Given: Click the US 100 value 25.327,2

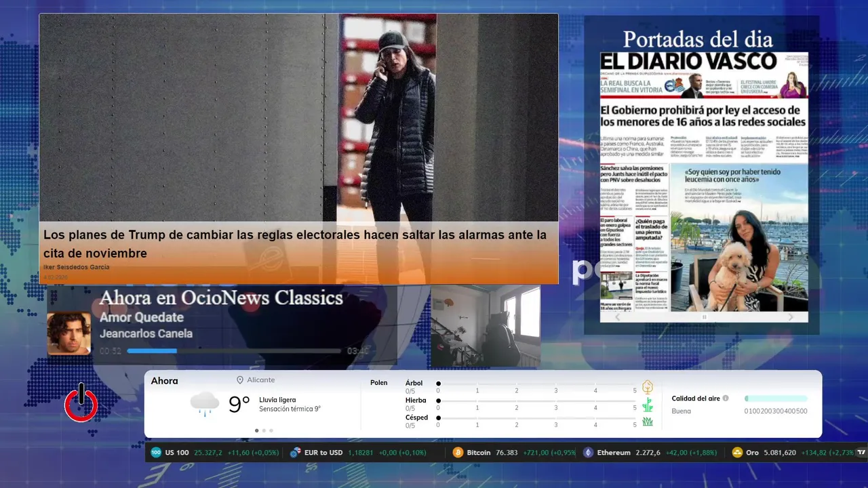Looking at the screenshot, I should (208, 453).
